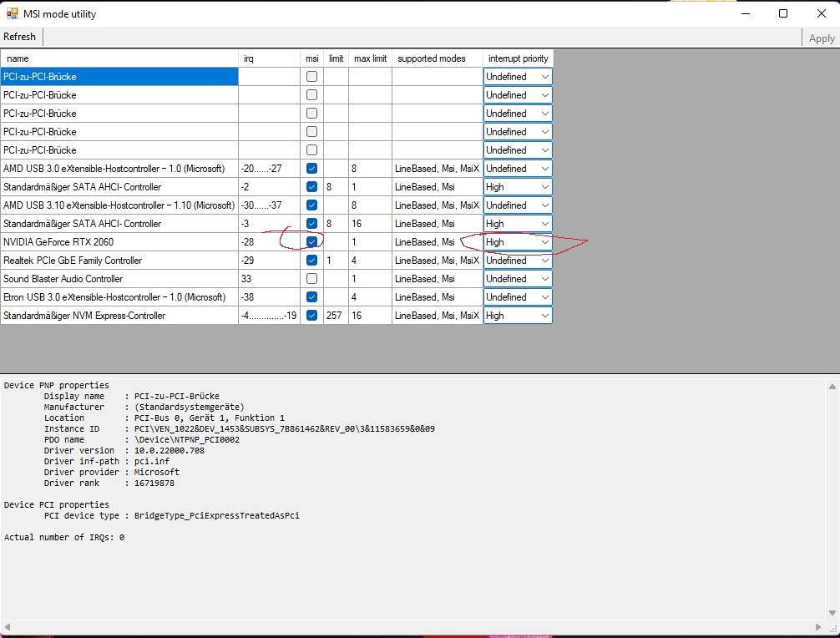Viewport: 840px width, 638px height.
Task: Open interrupt priority dropdown for Sound Blaster Audio
Action: click(518, 279)
